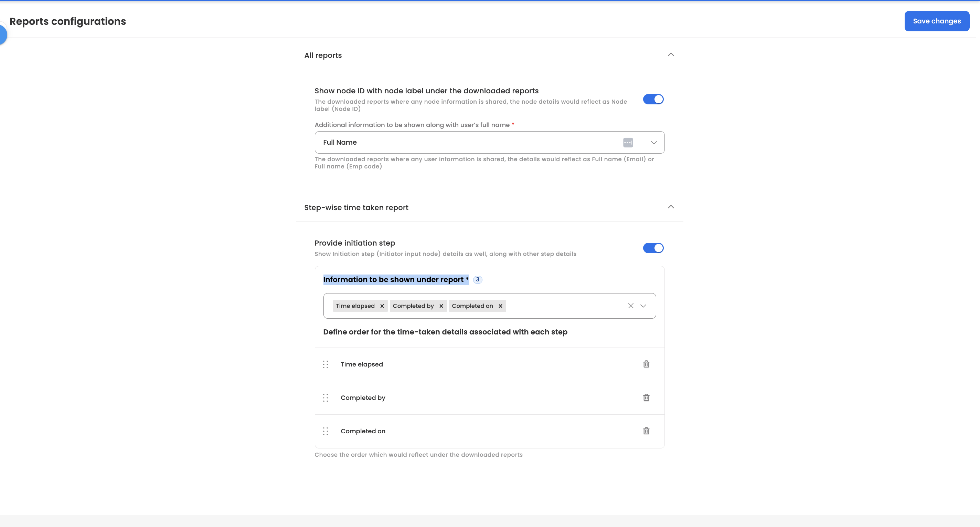Viewport: 980px width, 527px height.
Task: Clear all selected report information tags
Action: 630,306
